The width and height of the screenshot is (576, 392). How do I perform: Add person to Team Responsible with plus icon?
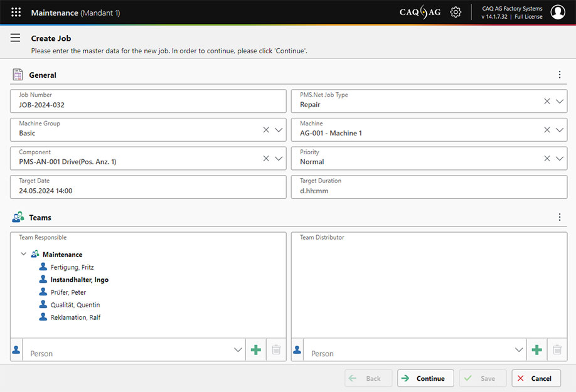click(255, 350)
